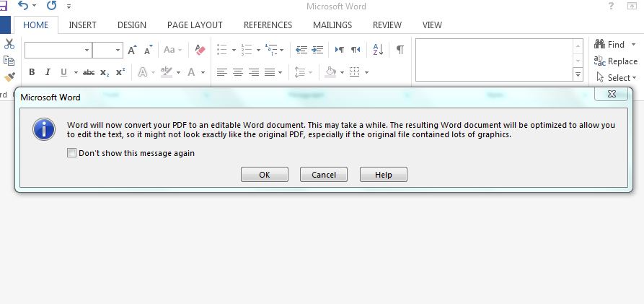Close the Microsoft Word dialog
Screen dimensions: 644x304
coord(611,94)
